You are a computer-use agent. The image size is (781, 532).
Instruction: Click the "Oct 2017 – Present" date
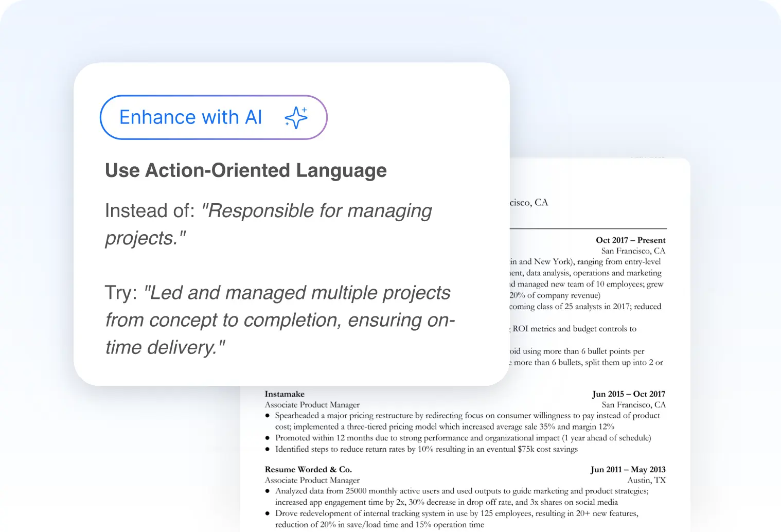(x=630, y=240)
